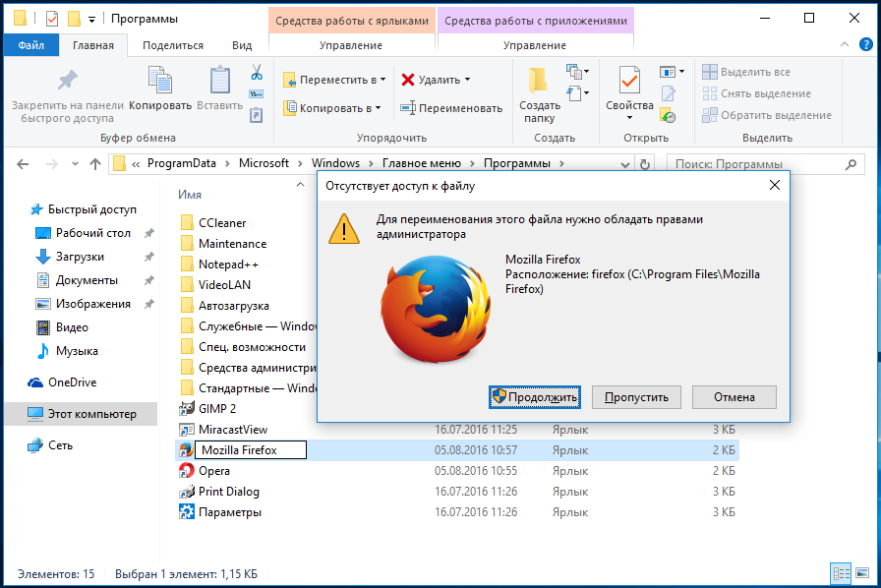Click the Paste shortcut icon in Буфер обмена
881x588 pixels.
(257, 115)
